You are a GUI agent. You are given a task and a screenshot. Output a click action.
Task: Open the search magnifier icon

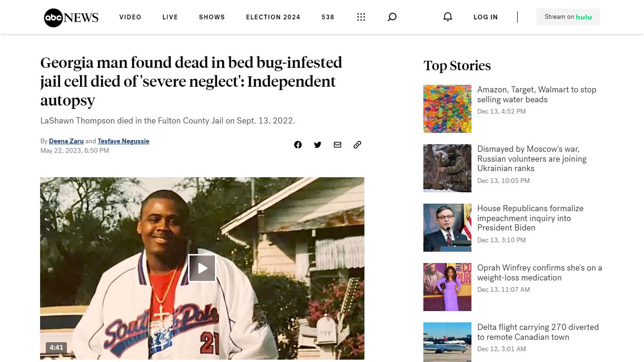[392, 17]
